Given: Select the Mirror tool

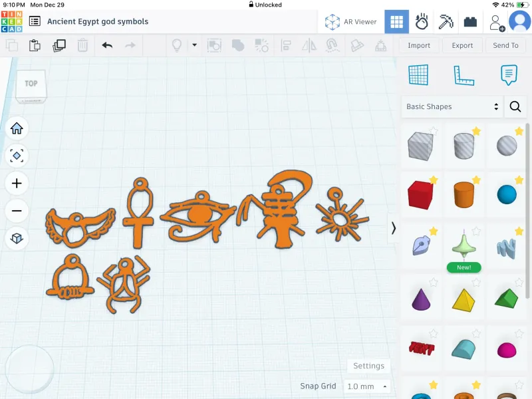Looking at the screenshot, I should [x=309, y=45].
